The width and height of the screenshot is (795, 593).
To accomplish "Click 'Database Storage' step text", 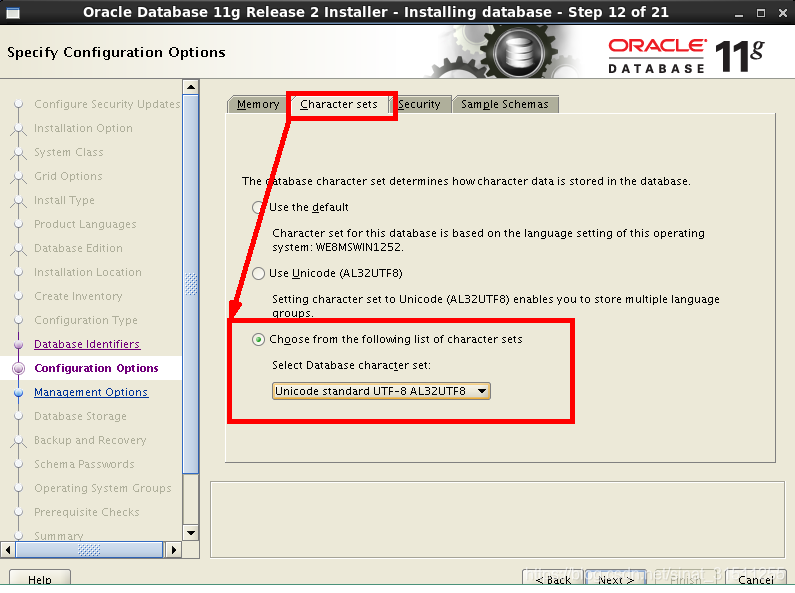I will tap(80, 416).
